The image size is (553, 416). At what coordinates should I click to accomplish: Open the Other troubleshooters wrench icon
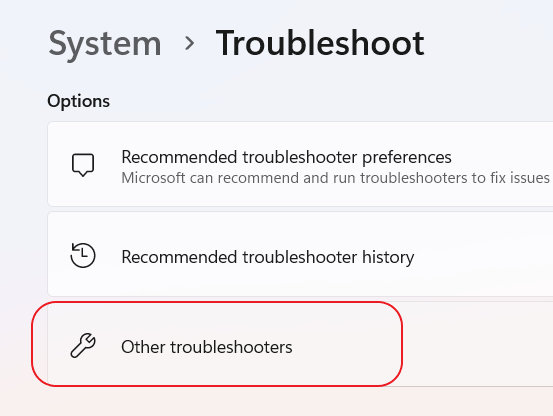(83, 345)
